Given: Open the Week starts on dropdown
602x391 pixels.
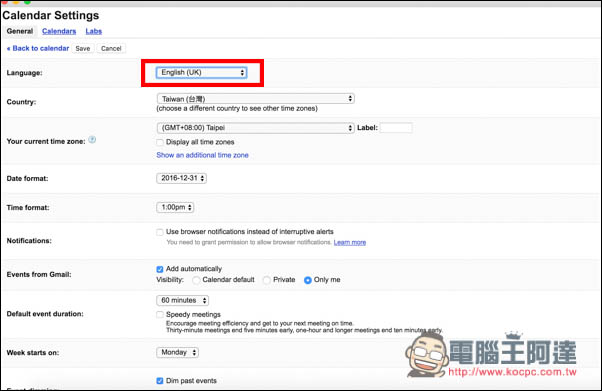Looking at the screenshot, I should click(177, 352).
